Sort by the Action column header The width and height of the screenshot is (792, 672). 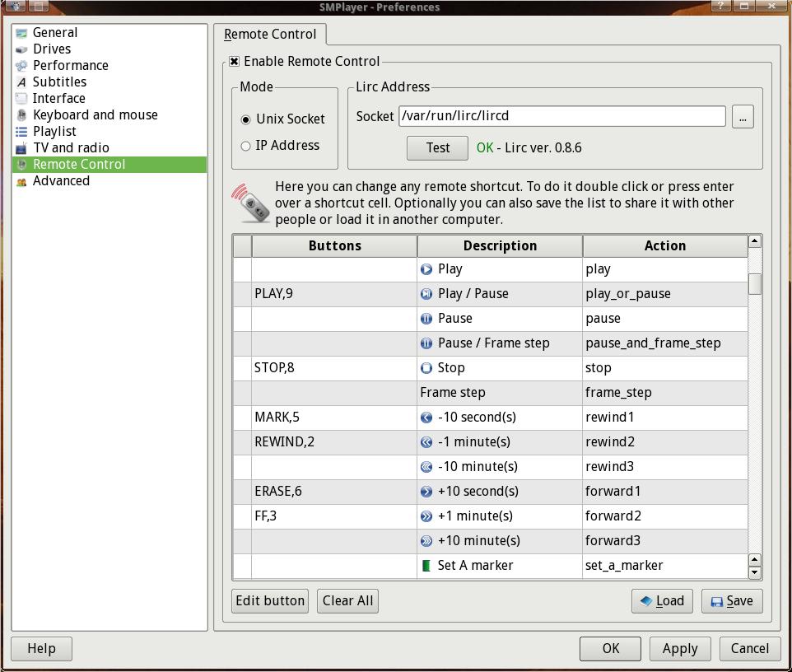(665, 246)
